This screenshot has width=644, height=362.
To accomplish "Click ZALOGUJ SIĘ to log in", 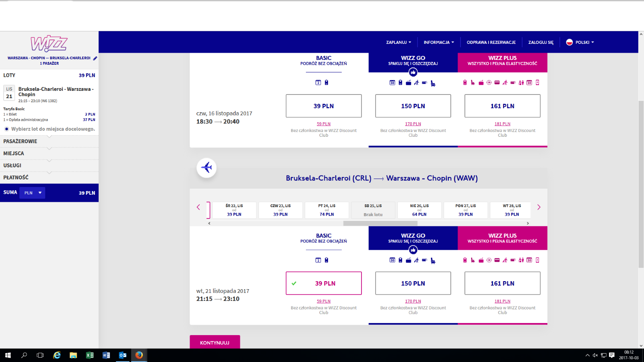I will (541, 42).
